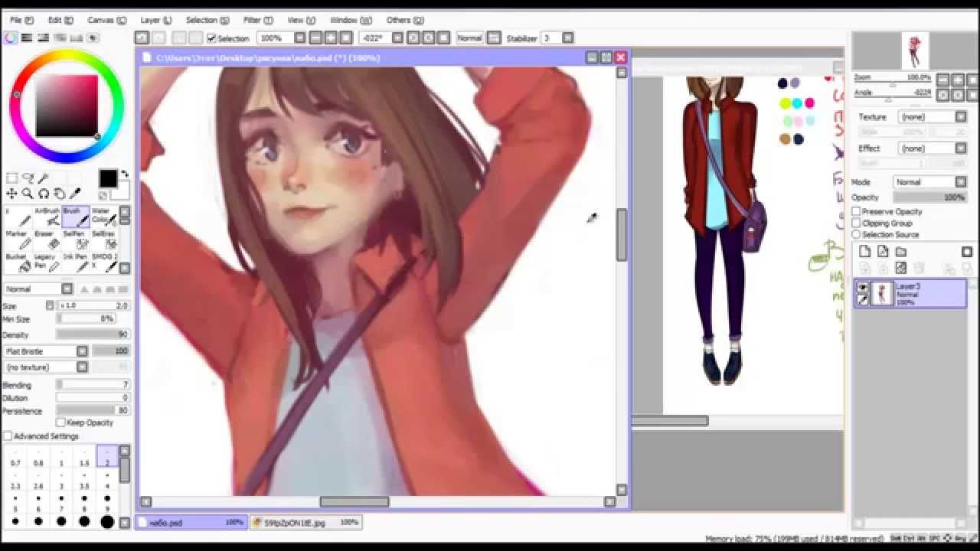The height and width of the screenshot is (551, 980).
Task: Select the Hand pan tool
Action: point(59,194)
